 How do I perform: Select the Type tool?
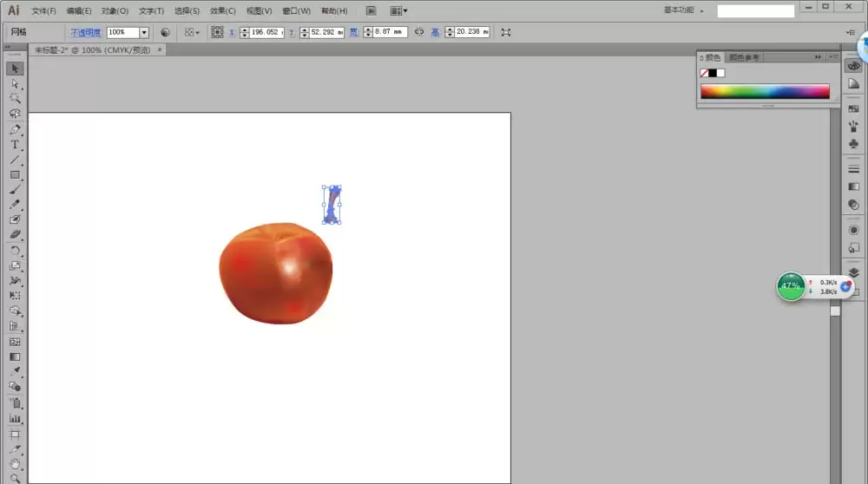[15, 145]
